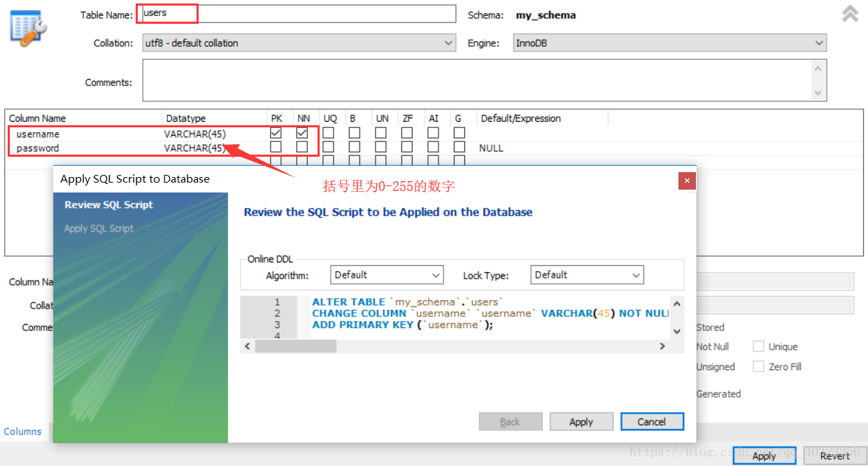Click Apply button in table editor
This screenshot has width=868, height=466.
point(764,456)
